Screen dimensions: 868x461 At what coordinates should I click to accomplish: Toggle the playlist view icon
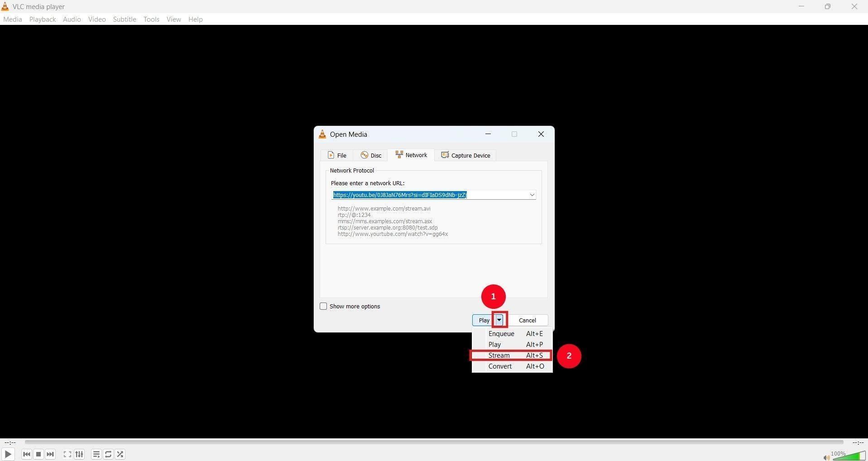[96, 454]
